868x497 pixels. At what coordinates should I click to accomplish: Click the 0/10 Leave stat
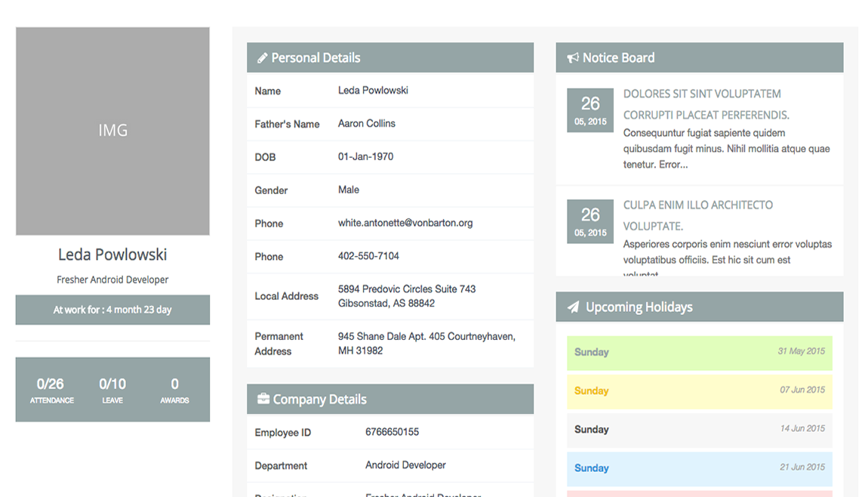coord(112,390)
